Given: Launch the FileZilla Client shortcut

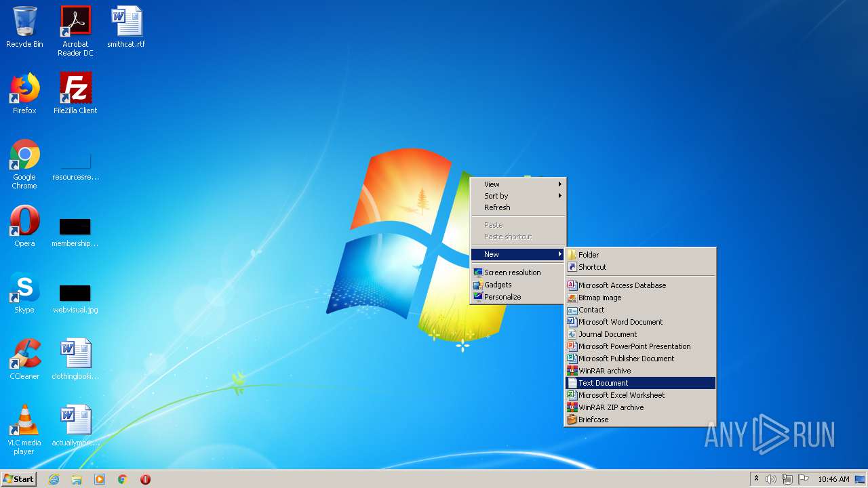Looking at the screenshot, I should (75, 94).
